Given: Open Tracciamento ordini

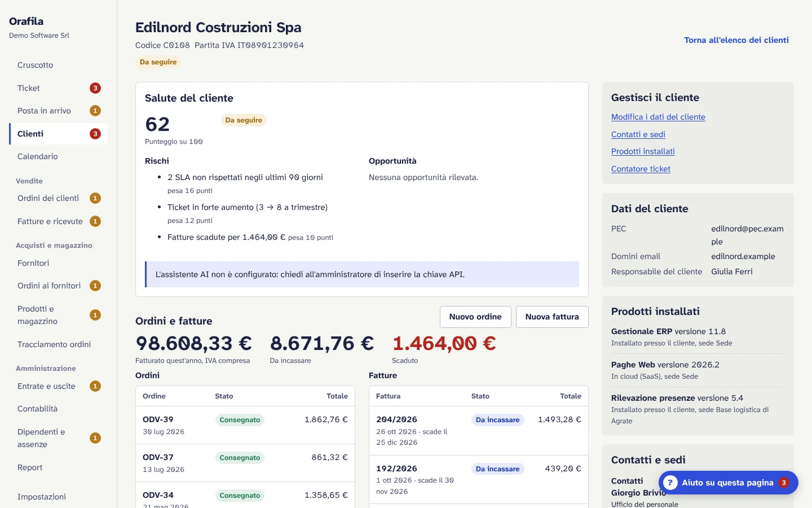Looking at the screenshot, I should (58, 344).
